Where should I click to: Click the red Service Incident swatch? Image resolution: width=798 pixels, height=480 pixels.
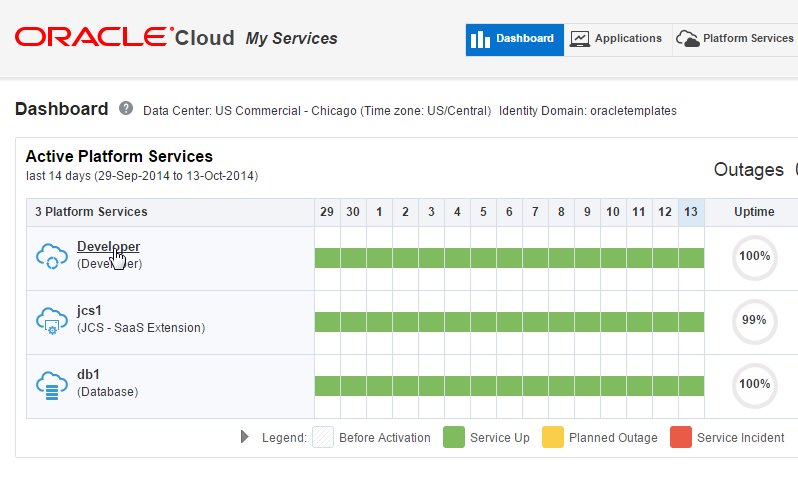click(x=681, y=437)
